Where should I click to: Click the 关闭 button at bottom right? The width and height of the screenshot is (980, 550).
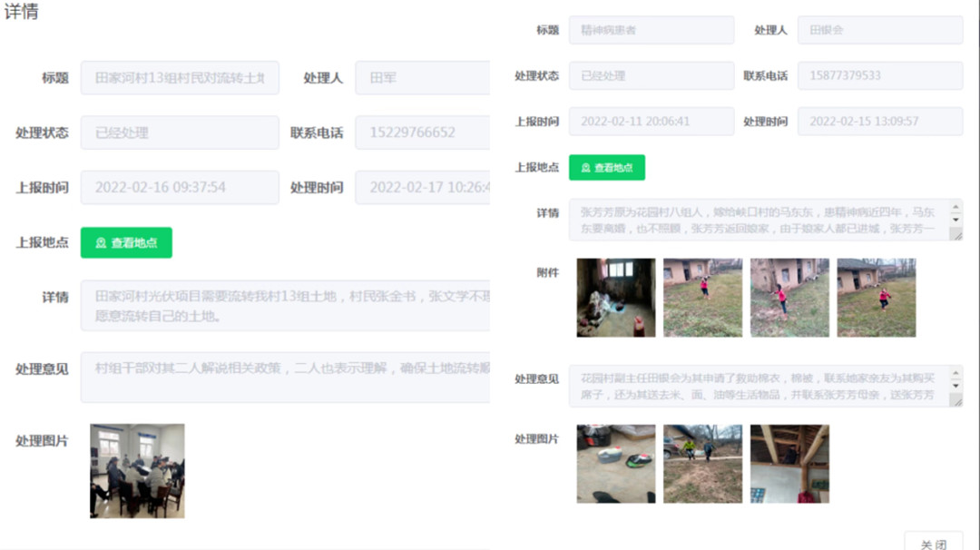933,544
